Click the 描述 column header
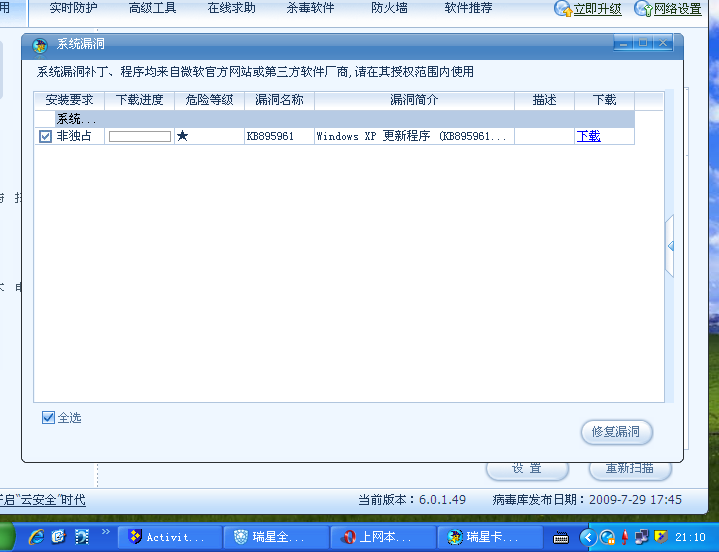The width and height of the screenshot is (719, 552). click(544, 100)
